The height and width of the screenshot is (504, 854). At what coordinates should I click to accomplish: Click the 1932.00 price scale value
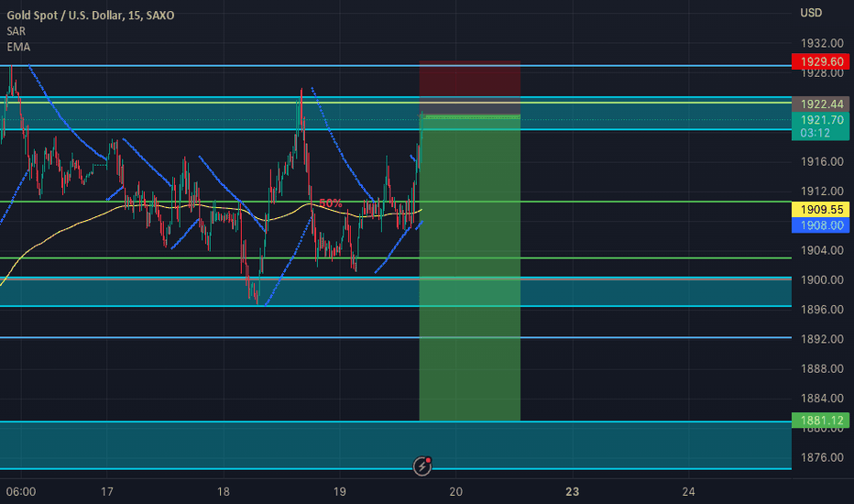point(822,43)
